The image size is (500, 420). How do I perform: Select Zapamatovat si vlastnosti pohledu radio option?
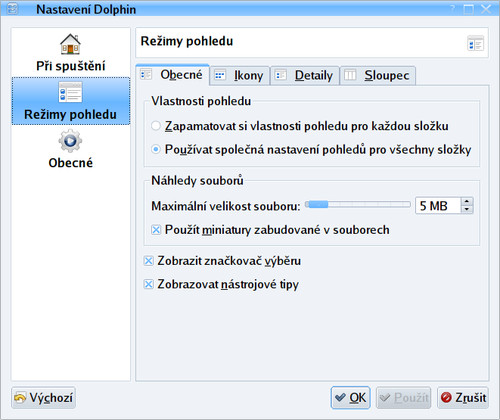pyautogui.click(x=300, y=126)
